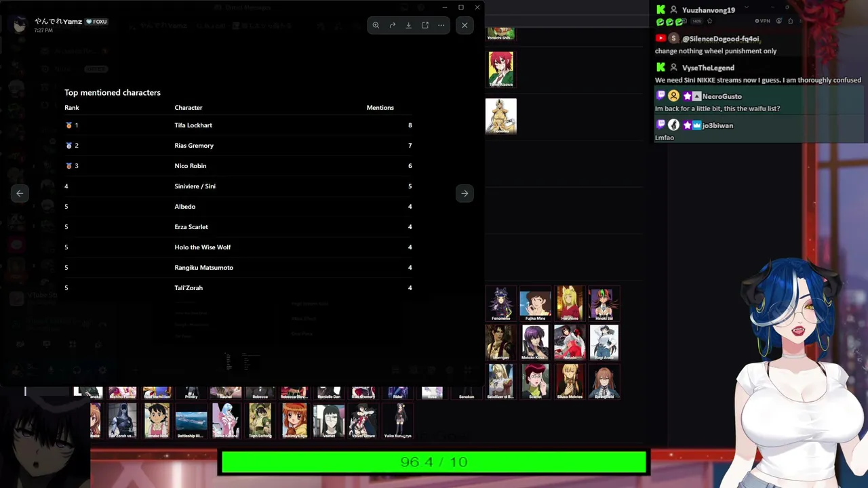Select the Tomo Aizawa character thumbnail

click(x=501, y=70)
